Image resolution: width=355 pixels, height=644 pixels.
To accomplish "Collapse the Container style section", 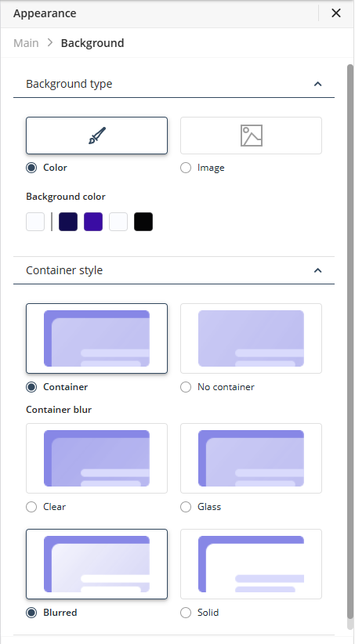I will click(x=317, y=270).
